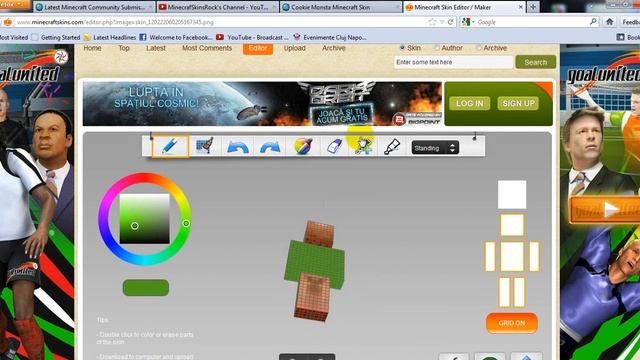The width and height of the screenshot is (640, 360).
Task: Click the current green color swatch
Action: [x=146, y=288]
